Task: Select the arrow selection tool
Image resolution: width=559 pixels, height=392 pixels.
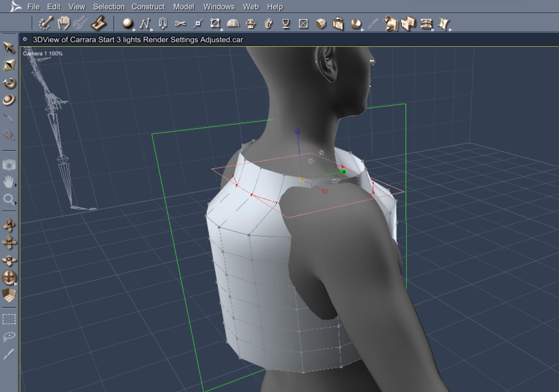Action: pyautogui.click(x=9, y=48)
